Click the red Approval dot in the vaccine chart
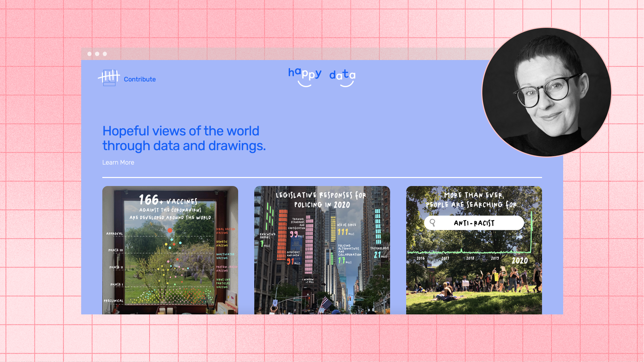Viewport: 644px width, 362px height. coord(170,230)
